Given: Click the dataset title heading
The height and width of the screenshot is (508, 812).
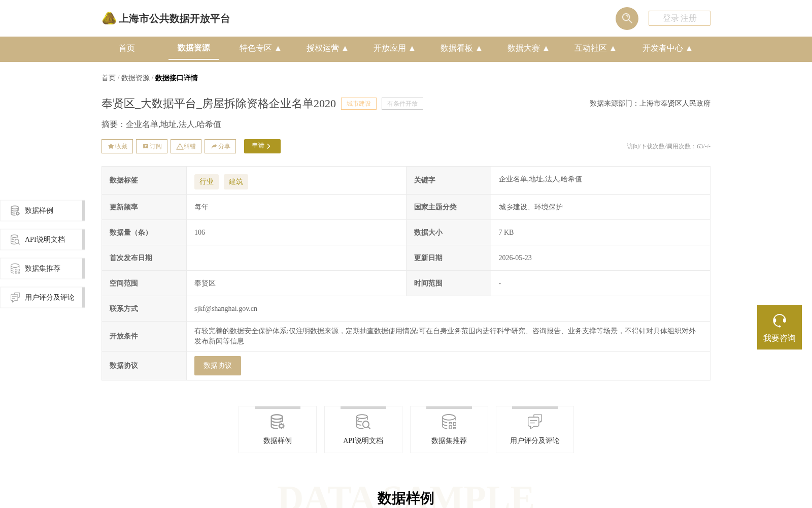Looking at the screenshot, I should 219,104.
